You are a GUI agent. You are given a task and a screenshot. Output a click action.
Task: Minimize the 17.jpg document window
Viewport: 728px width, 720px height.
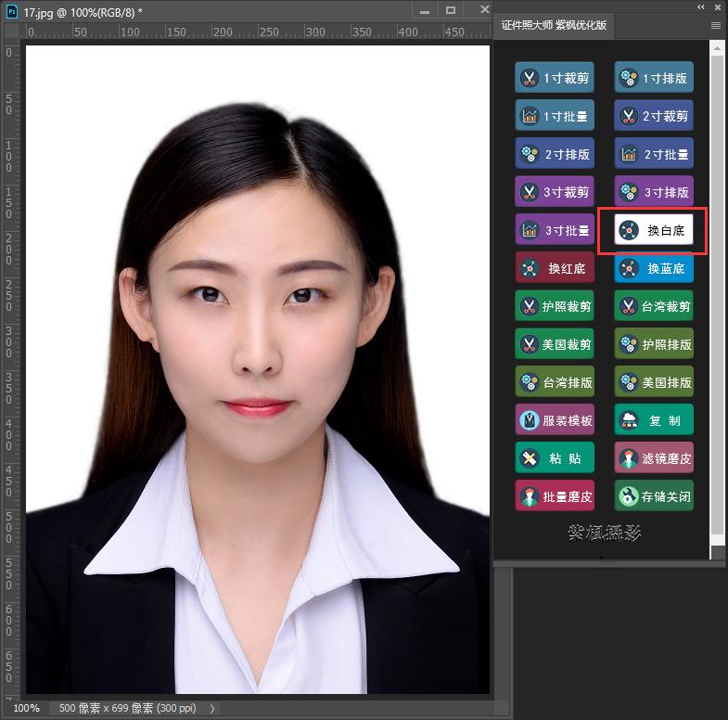[425, 12]
